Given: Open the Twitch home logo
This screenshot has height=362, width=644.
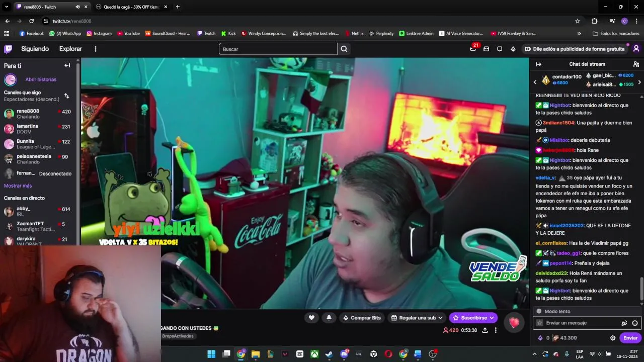Looking at the screenshot, I should tap(8, 49).
